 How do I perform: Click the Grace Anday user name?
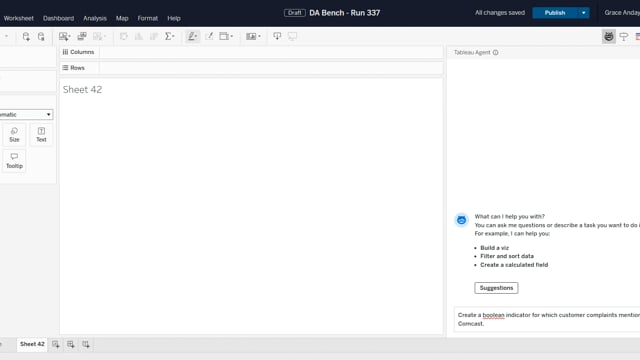[622, 13]
